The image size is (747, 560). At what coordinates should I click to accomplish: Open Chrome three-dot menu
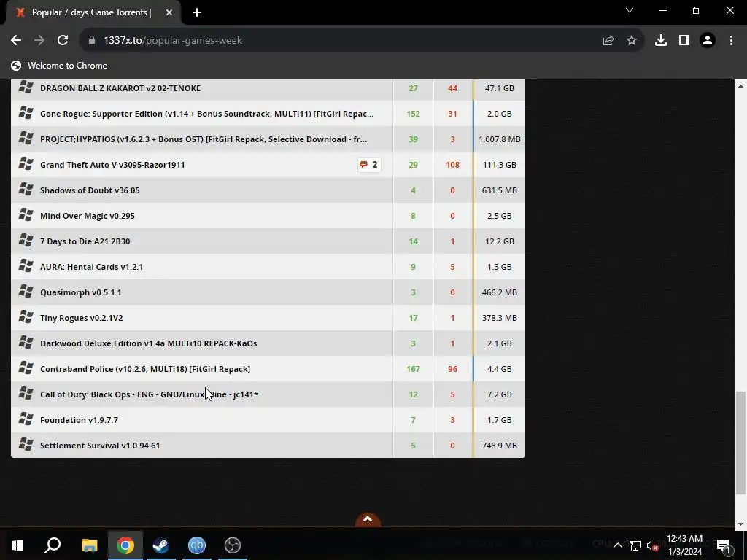click(x=731, y=41)
